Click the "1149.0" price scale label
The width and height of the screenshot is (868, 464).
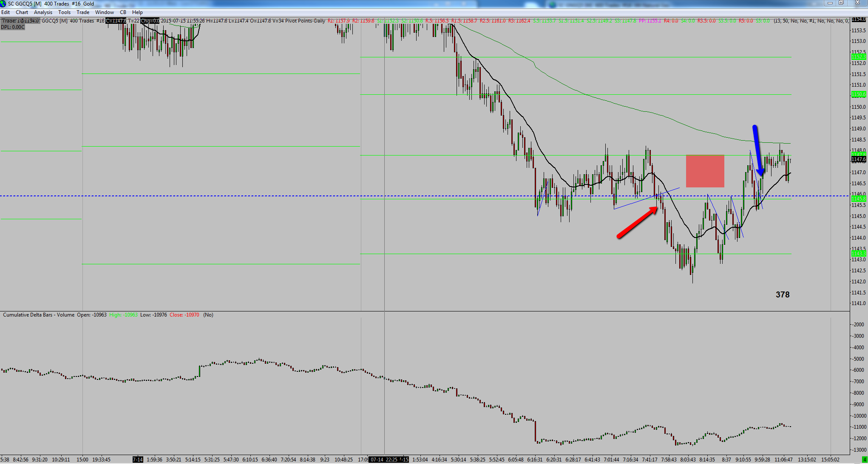(x=859, y=129)
